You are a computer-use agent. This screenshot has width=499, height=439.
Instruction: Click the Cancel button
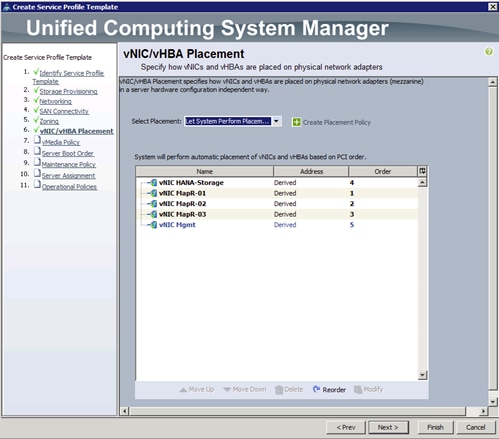tap(476, 427)
